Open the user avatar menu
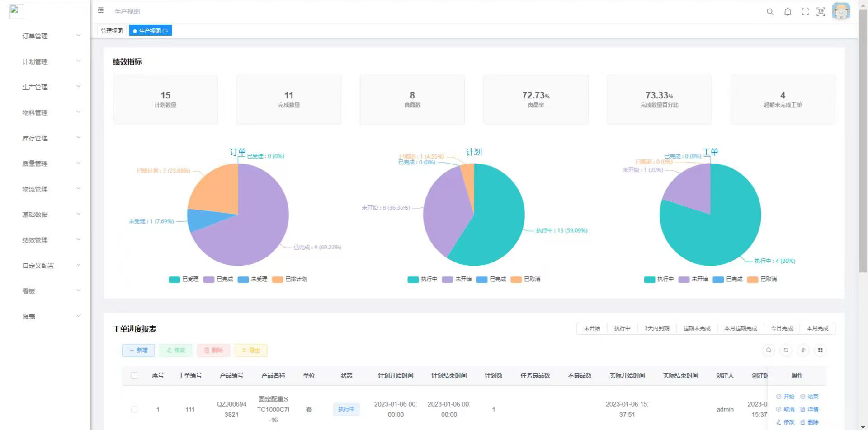Image resolution: width=868 pixels, height=430 pixels. 841,11
